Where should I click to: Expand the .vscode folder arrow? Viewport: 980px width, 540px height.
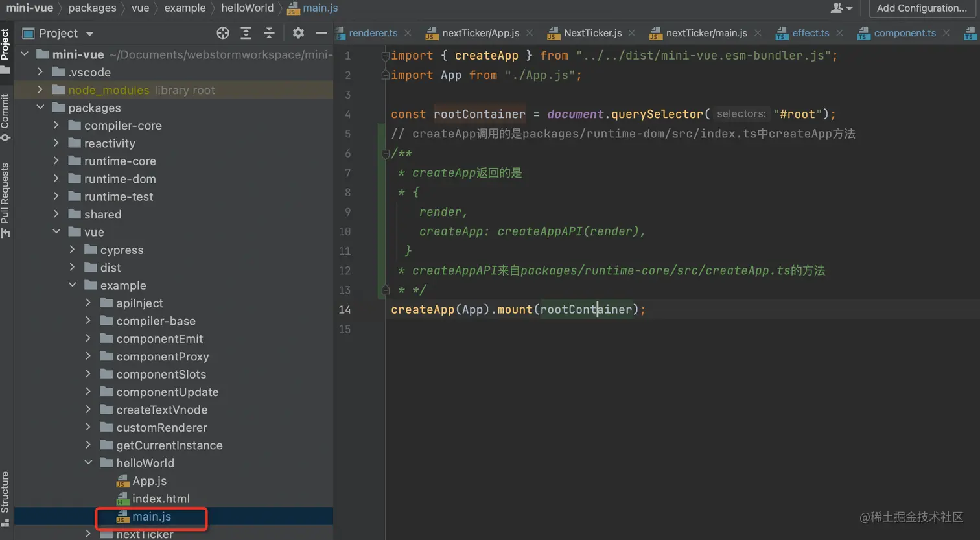click(40, 72)
